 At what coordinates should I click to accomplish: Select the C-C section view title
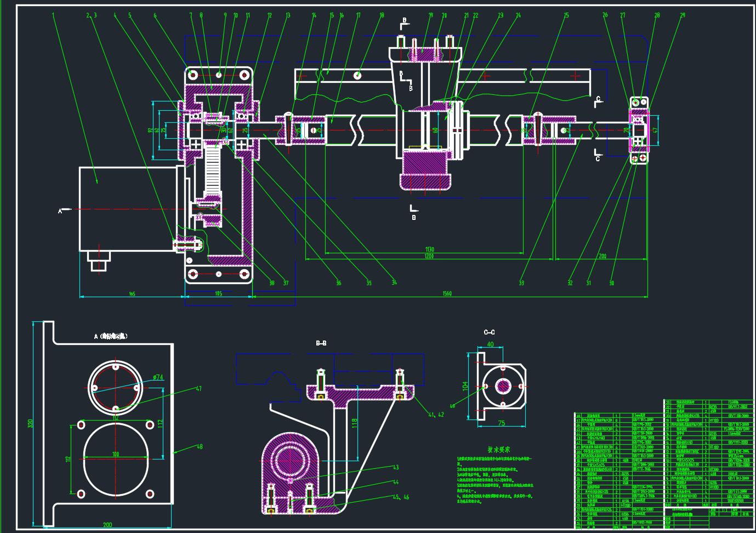tap(489, 332)
